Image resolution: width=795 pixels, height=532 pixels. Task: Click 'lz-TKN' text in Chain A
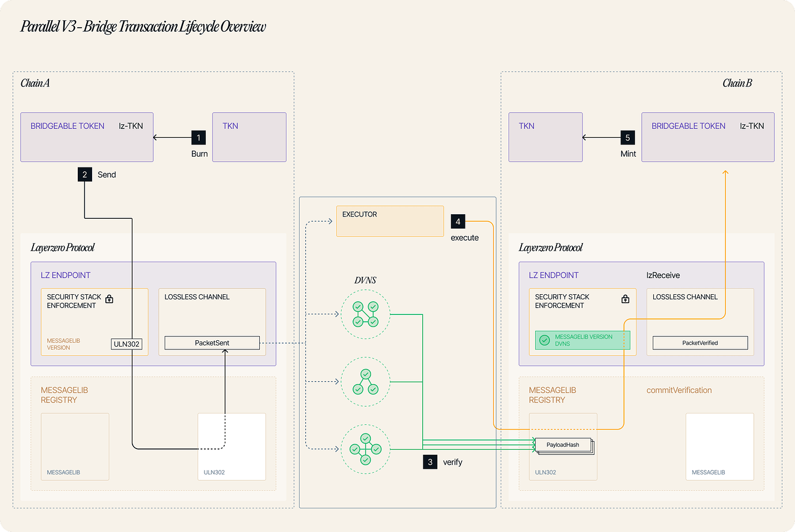[131, 126]
